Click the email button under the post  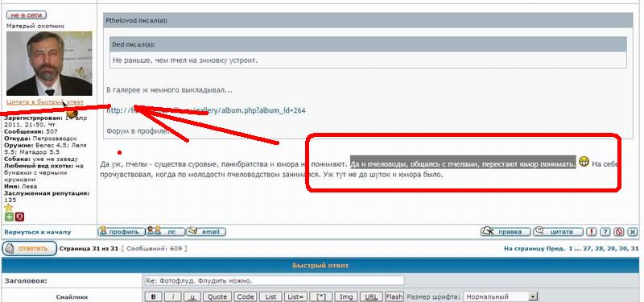coord(206,232)
